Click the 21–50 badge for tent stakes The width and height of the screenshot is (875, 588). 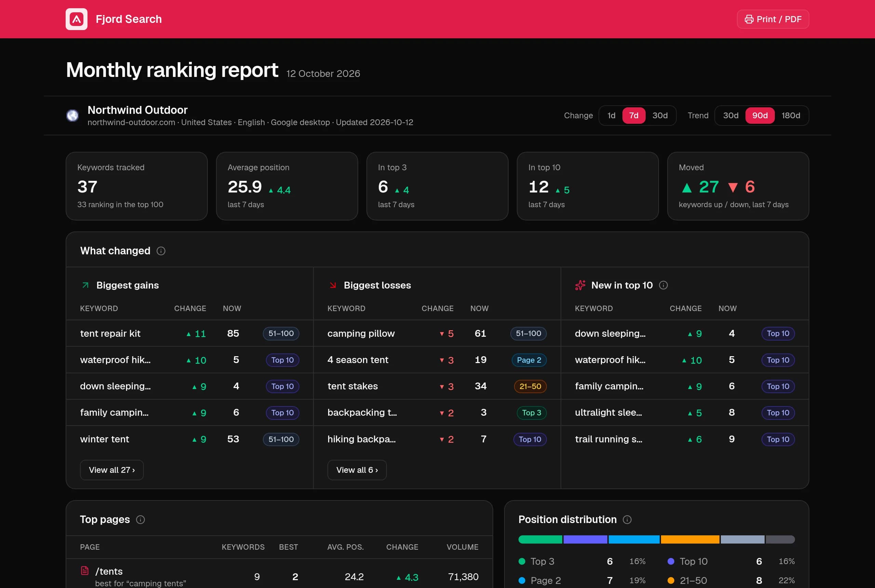point(530,386)
